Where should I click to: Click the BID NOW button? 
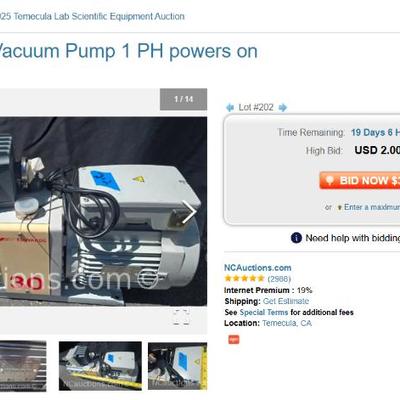pyautogui.click(x=360, y=180)
